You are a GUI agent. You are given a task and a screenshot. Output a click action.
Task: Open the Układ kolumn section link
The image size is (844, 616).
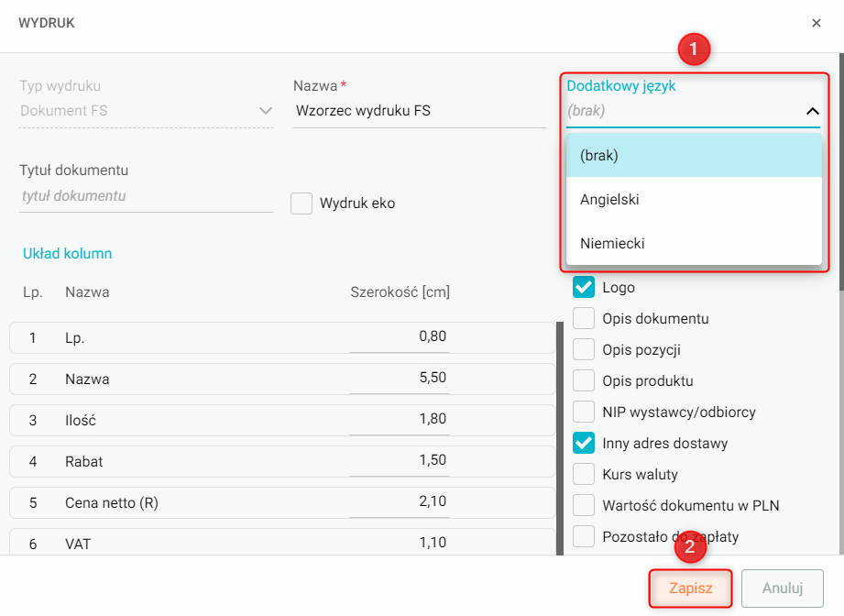pyautogui.click(x=67, y=254)
